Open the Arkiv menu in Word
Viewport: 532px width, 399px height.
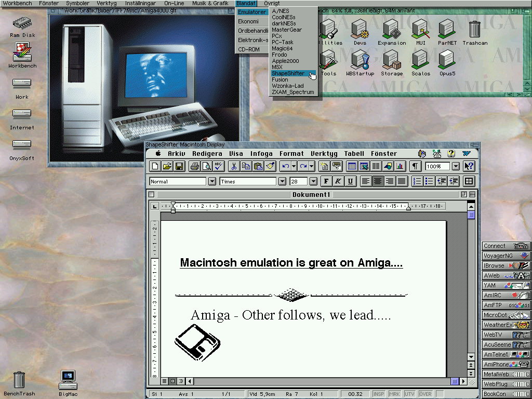point(177,153)
